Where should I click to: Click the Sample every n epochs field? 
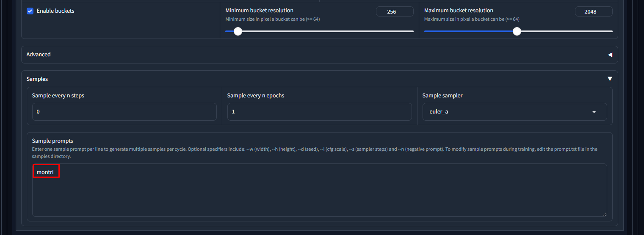point(319,112)
